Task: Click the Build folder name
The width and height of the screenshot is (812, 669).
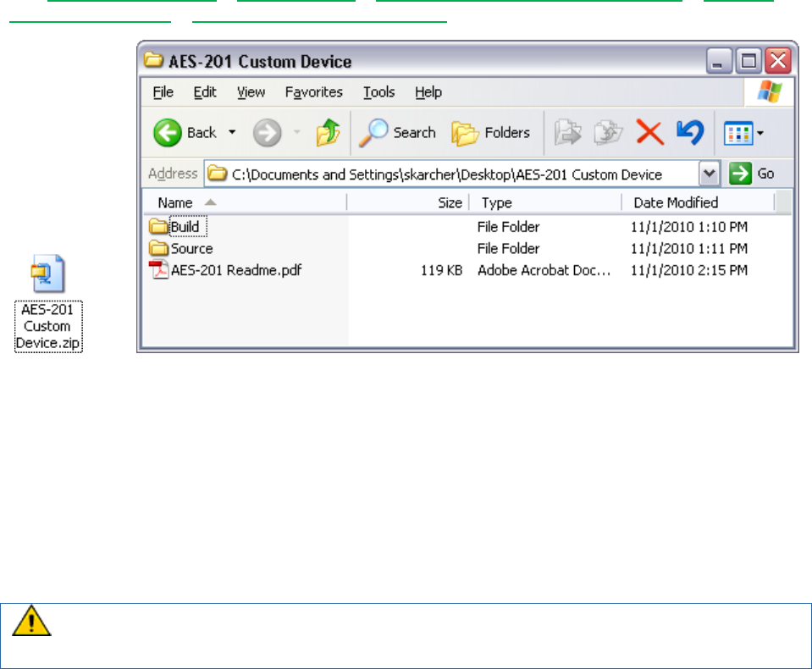Action: pos(185,227)
